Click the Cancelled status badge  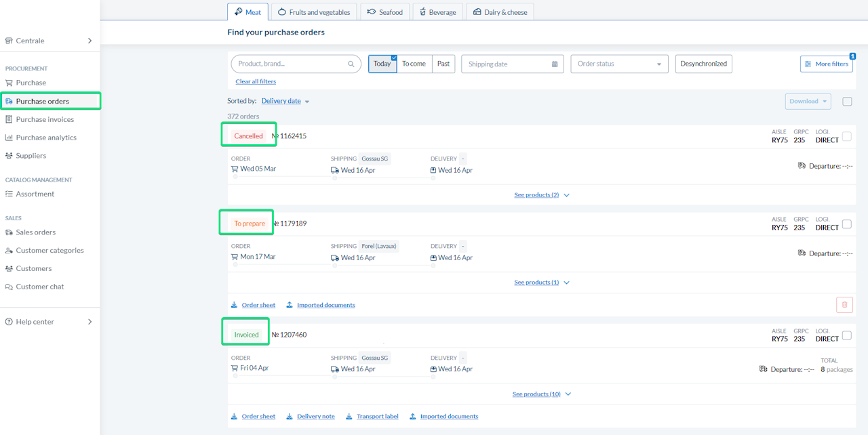pos(248,136)
